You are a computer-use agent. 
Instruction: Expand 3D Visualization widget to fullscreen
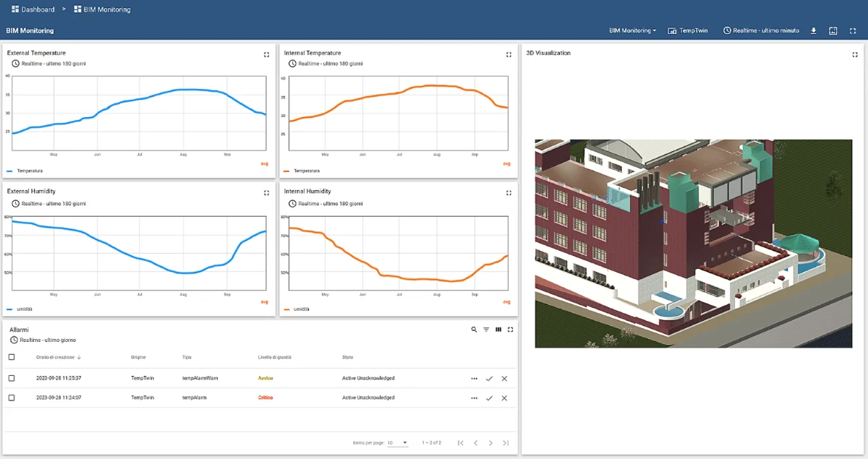(854, 54)
